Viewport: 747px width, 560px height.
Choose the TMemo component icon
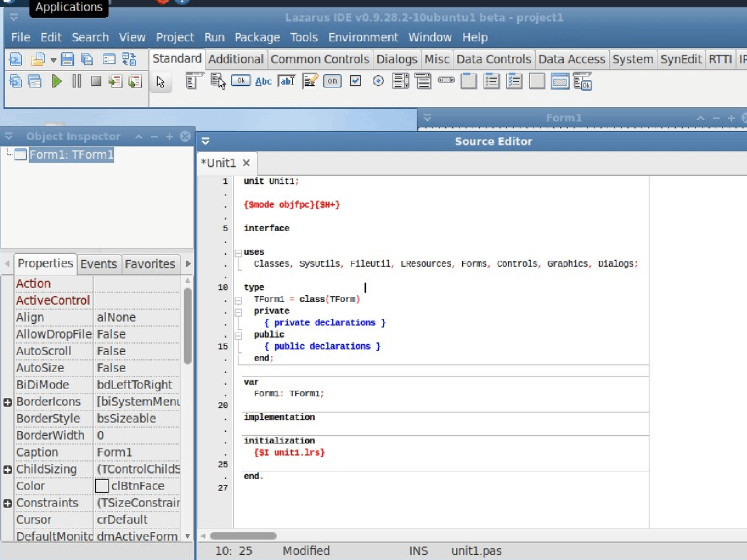pyautogui.click(x=310, y=81)
